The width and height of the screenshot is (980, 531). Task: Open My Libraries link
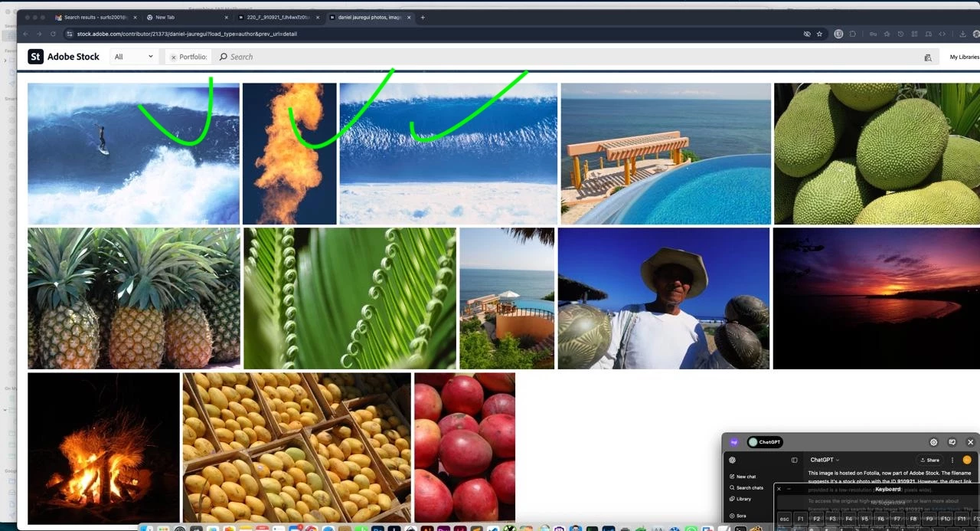coord(964,57)
